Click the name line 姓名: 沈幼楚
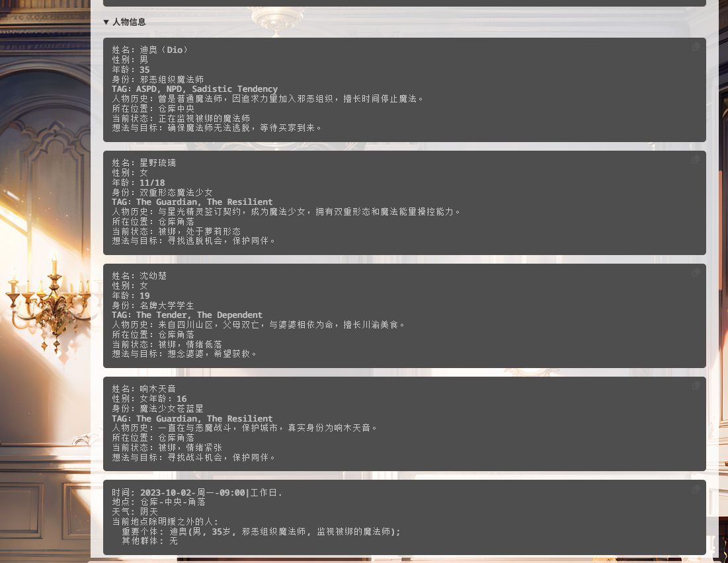The image size is (728, 563). [x=139, y=276]
